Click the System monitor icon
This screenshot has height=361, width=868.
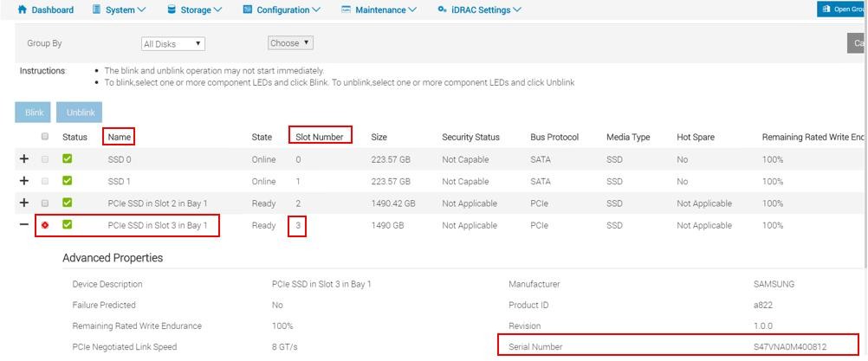(x=97, y=10)
